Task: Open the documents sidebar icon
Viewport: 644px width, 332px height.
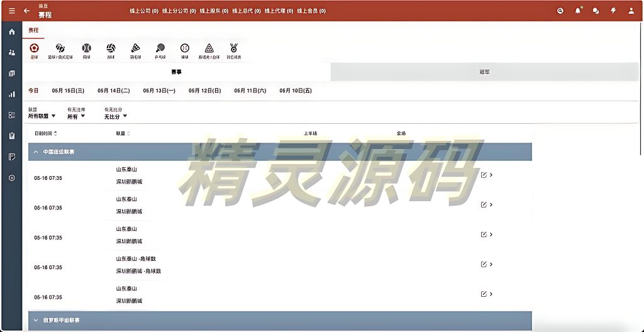Action: pos(11,73)
